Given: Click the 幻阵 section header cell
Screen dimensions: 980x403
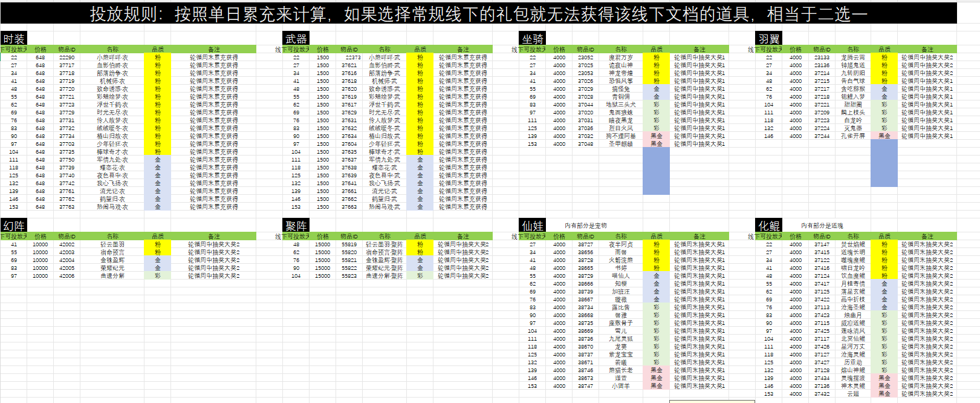Looking at the screenshot, I should point(14,226).
